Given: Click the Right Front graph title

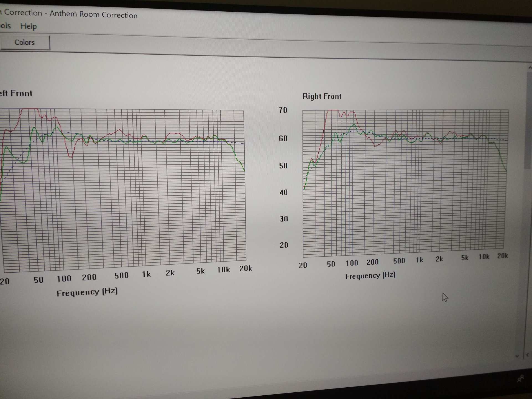Looking at the screenshot, I should tap(322, 96).
